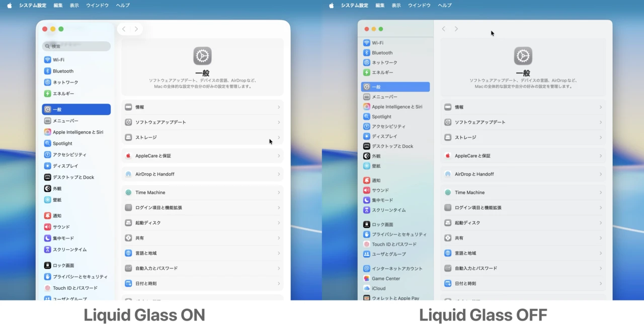Viewport: 644px width, 325px height.
Task: Open the 表示 menu in the menu bar
Action: (73, 6)
